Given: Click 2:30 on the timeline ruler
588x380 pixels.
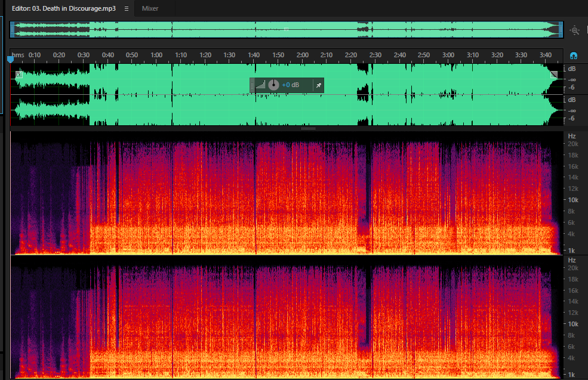Looking at the screenshot, I should pos(375,55).
